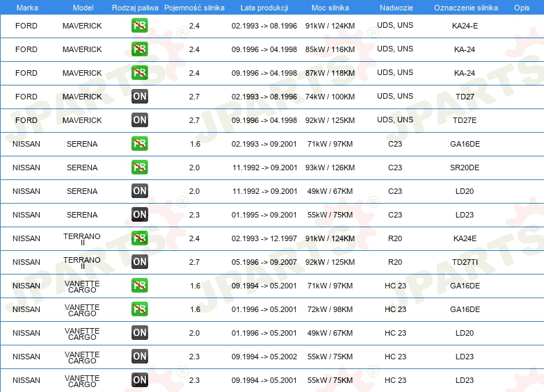This screenshot has width=544, height=392.
Task: Click the petrol icon in the Vanette Cargo 72kW / 98KM row
Action: (139, 309)
